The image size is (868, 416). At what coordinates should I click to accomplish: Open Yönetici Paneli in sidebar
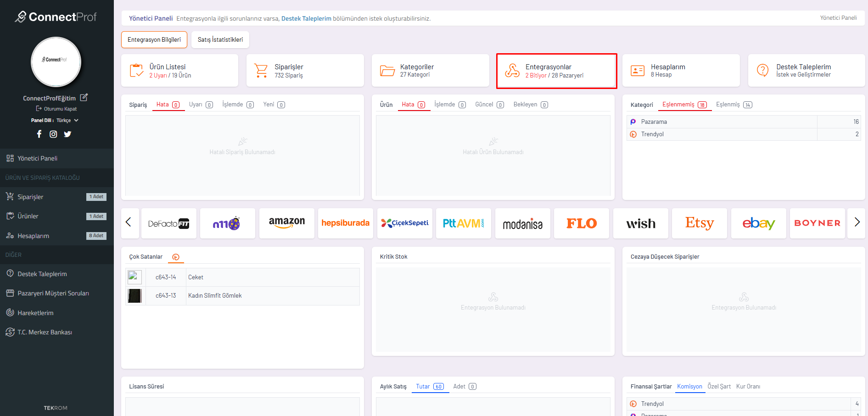point(57,158)
